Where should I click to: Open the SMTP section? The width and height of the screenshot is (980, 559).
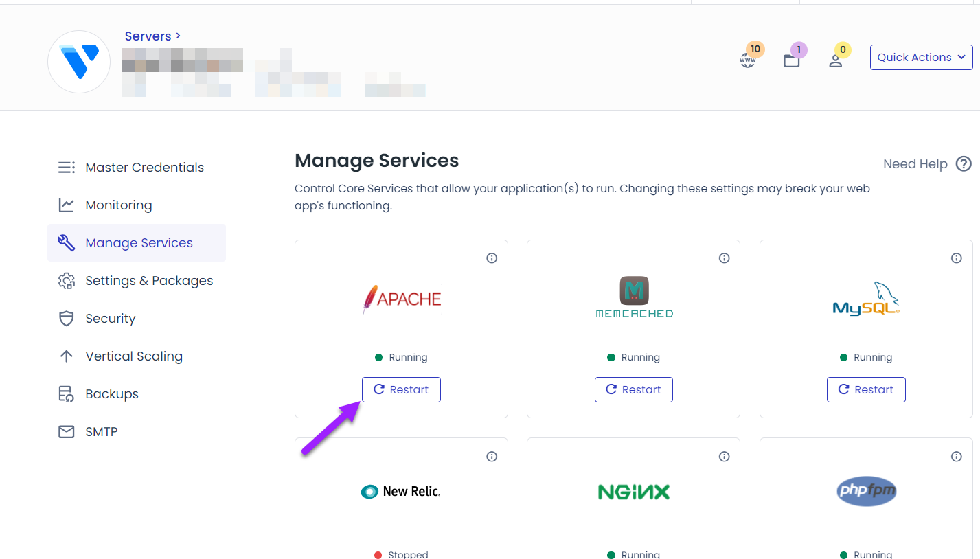[137, 432]
